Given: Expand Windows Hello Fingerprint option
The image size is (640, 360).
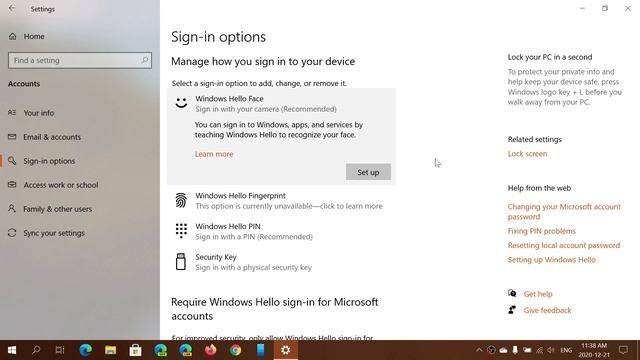Looking at the screenshot, I should click(282, 201).
